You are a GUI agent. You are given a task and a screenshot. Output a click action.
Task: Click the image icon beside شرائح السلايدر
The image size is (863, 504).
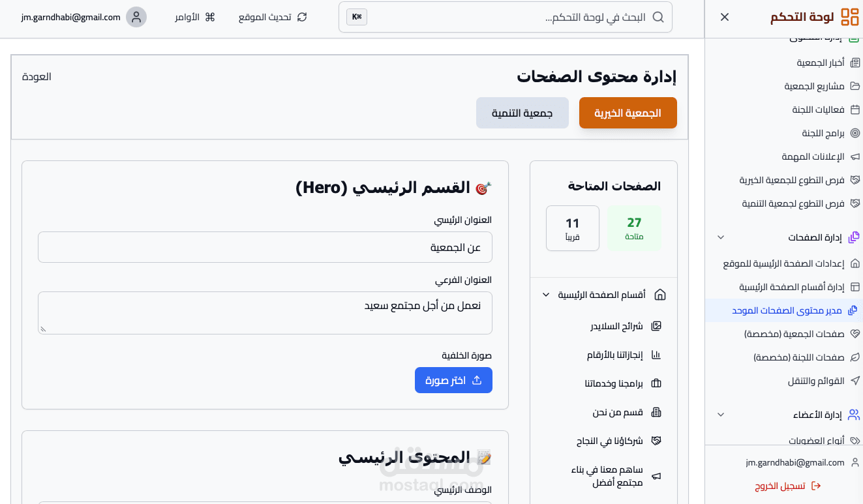pyautogui.click(x=657, y=326)
